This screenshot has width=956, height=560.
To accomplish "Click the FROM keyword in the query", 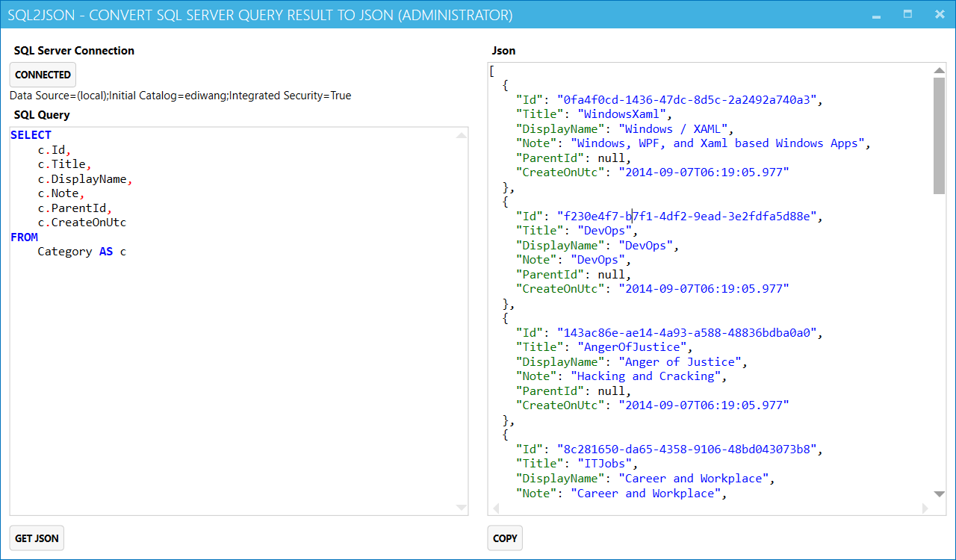I will (x=24, y=237).
